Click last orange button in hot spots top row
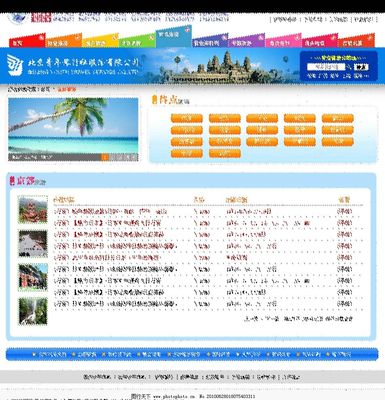Viewport: 385px width, 400px height. pyautogui.click(x=338, y=118)
